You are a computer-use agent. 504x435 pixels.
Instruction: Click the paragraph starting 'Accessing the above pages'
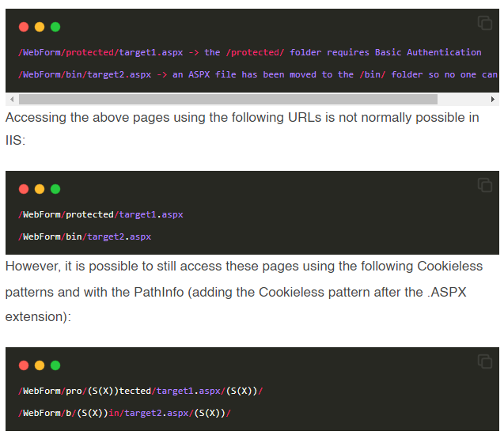pos(242,129)
